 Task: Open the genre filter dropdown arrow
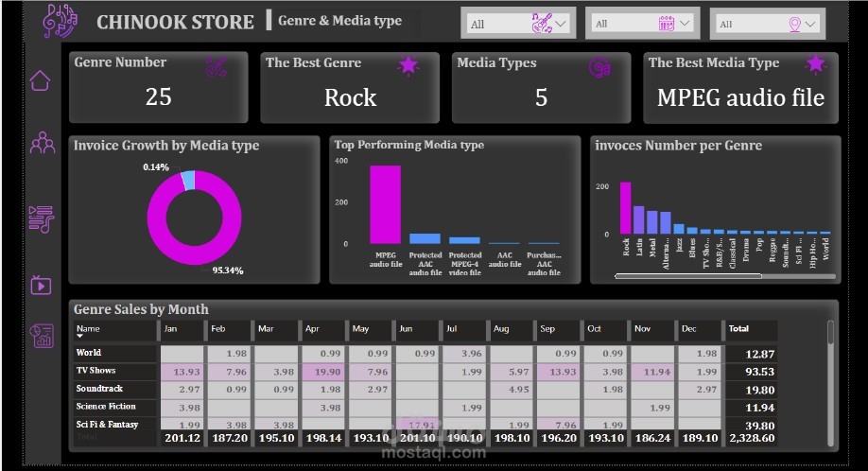(x=561, y=24)
